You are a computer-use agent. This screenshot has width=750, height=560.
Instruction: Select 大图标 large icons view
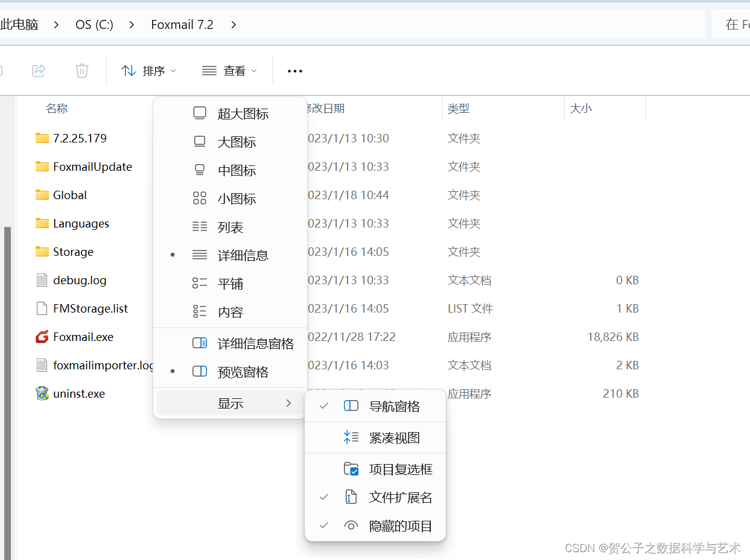point(230,142)
